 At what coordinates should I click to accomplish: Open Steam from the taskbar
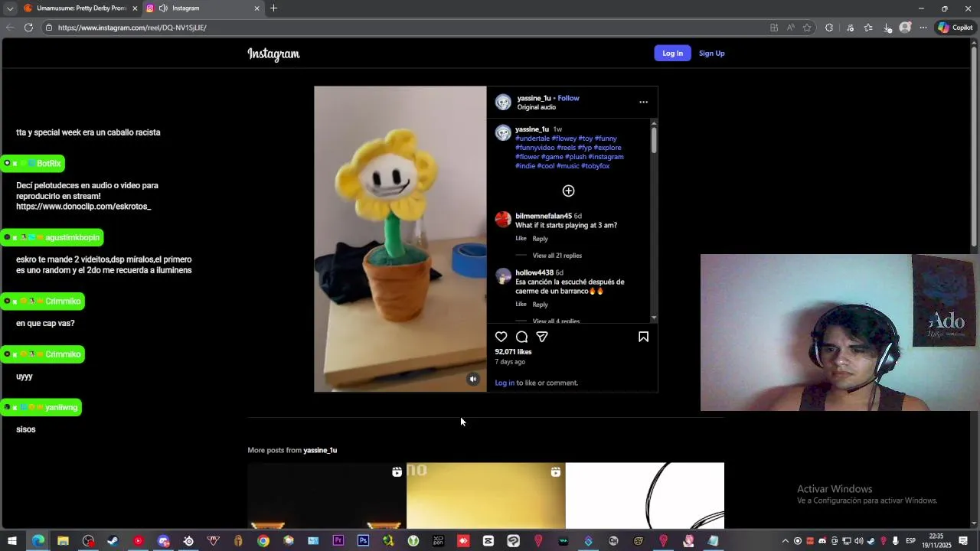pos(113,541)
